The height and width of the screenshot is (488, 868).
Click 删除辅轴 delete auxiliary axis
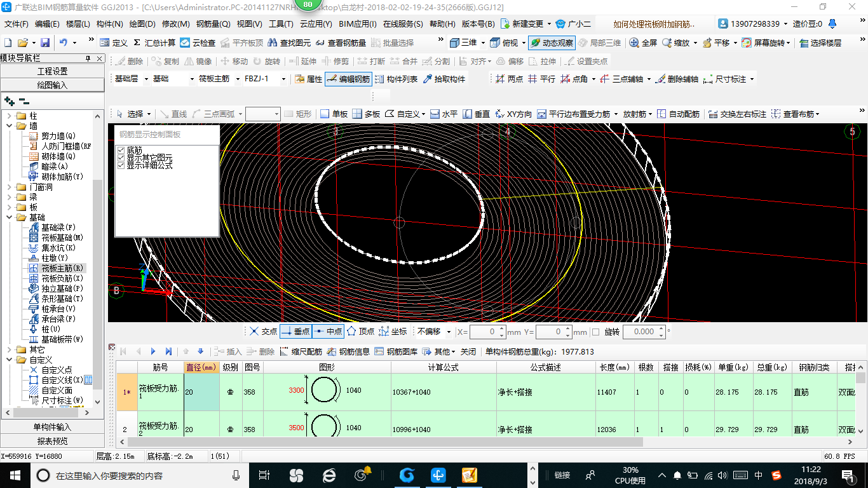[677, 79]
